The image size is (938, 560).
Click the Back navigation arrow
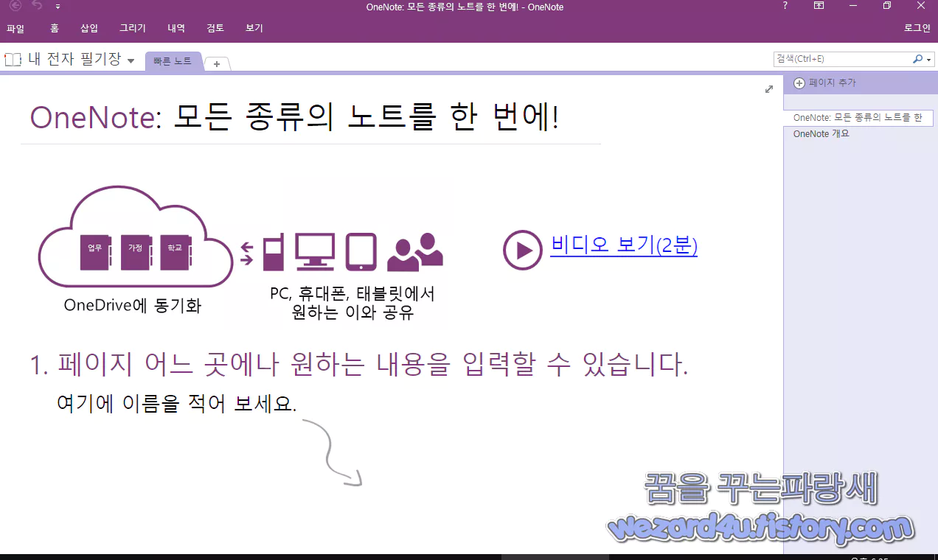click(x=15, y=6)
